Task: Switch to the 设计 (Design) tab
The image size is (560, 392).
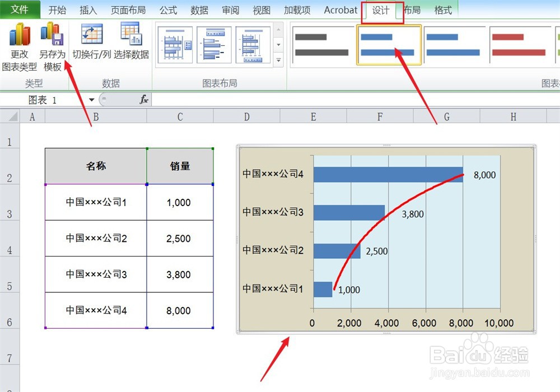Action: (381, 11)
